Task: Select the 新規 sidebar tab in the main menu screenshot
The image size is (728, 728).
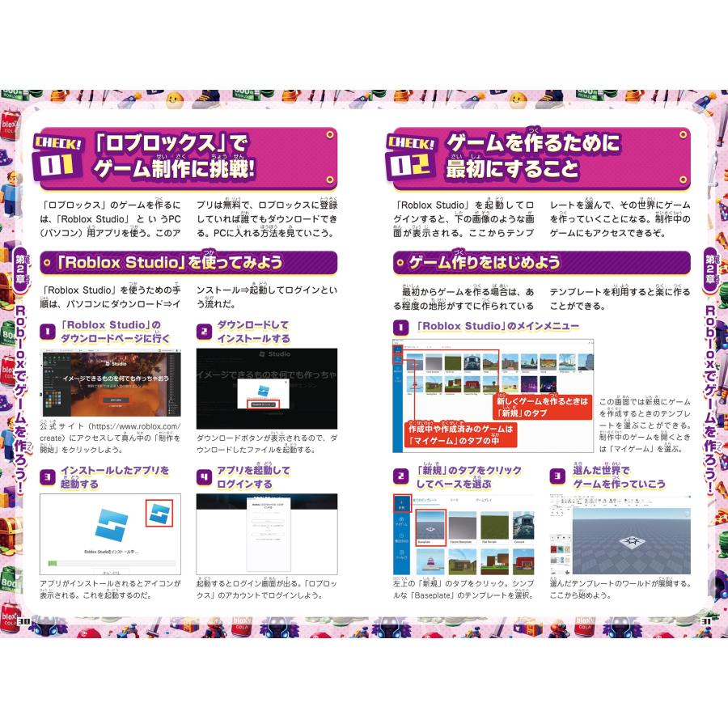Action: coord(398,349)
